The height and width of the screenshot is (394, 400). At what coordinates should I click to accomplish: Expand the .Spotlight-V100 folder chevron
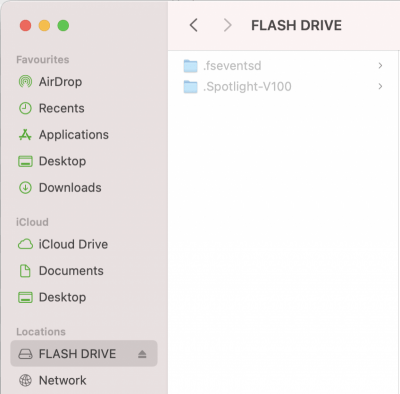[x=380, y=86]
